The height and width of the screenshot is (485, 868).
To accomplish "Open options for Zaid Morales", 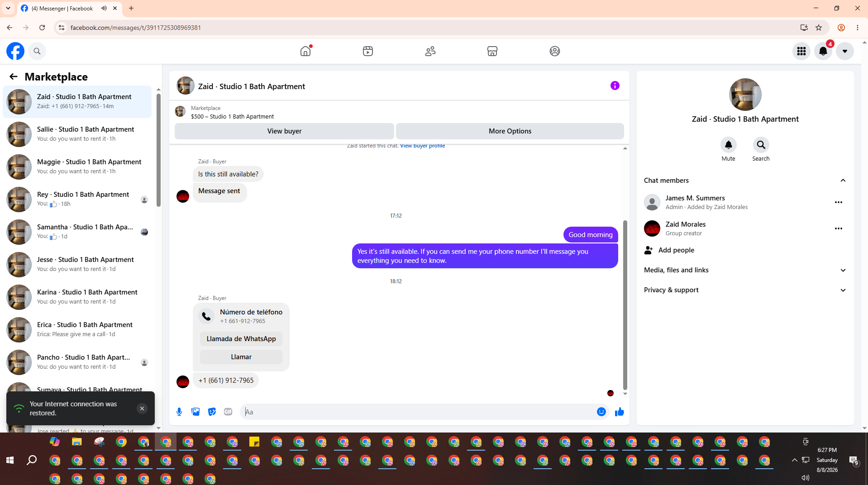I will click(x=839, y=228).
